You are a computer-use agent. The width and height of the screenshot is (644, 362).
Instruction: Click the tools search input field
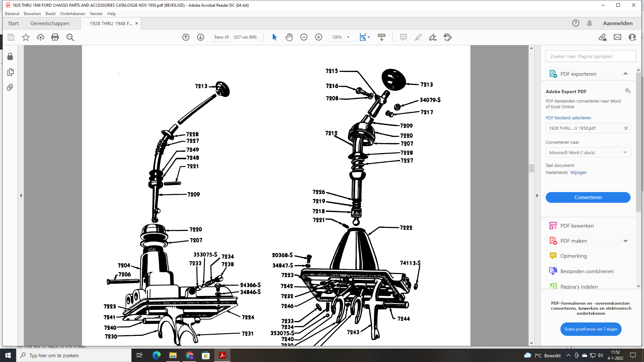tap(591, 56)
